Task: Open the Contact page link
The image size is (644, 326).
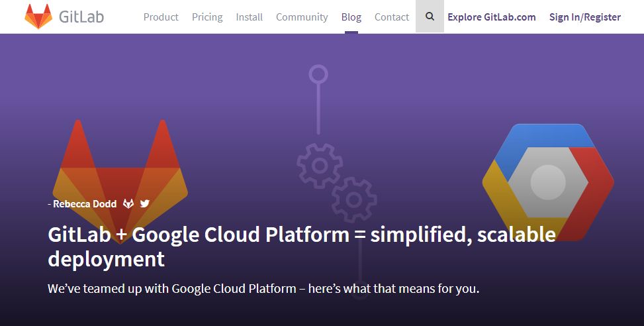Action: click(392, 17)
